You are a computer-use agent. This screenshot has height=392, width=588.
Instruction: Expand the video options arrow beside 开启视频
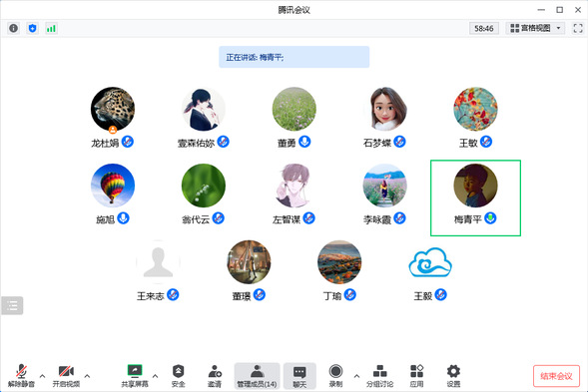coord(87,376)
